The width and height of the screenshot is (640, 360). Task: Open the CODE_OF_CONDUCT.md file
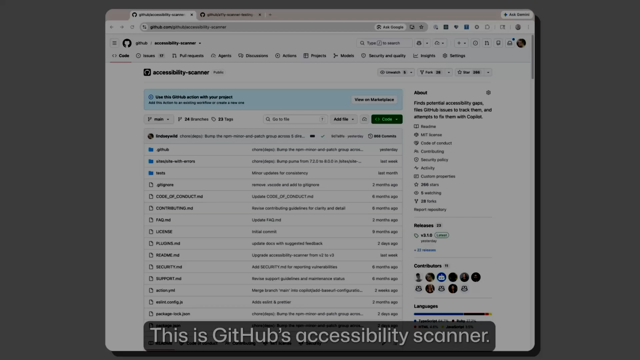[x=179, y=197]
